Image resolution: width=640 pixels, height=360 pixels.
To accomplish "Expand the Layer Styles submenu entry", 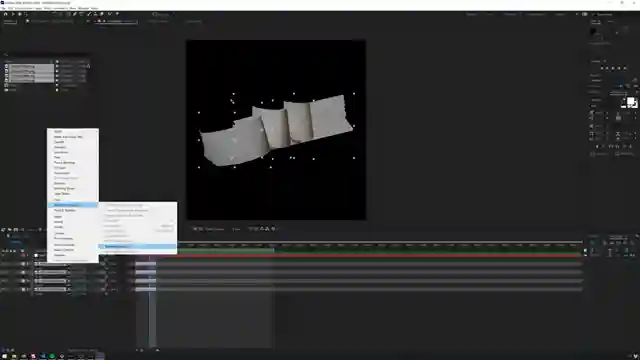I will 73,193.
